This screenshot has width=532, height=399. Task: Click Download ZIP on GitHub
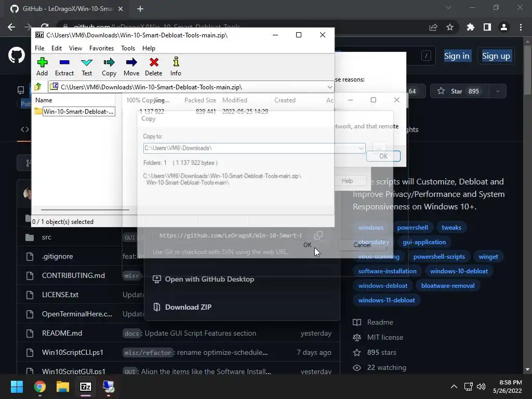[182, 307]
